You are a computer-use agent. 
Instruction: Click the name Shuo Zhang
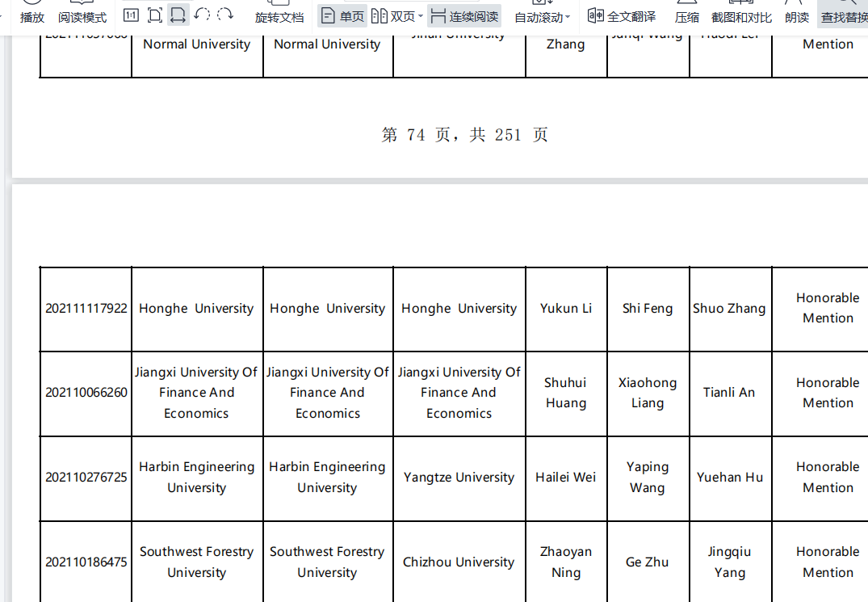(x=729, y=309)
